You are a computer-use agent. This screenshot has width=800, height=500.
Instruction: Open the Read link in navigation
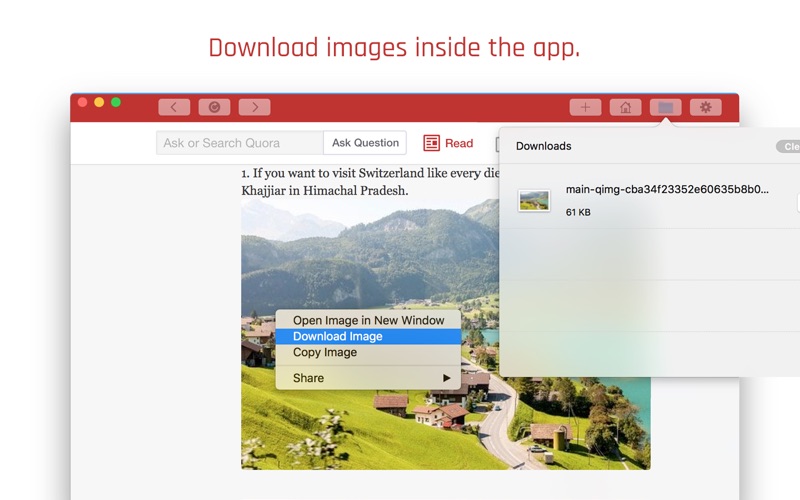tap(459, 143)
